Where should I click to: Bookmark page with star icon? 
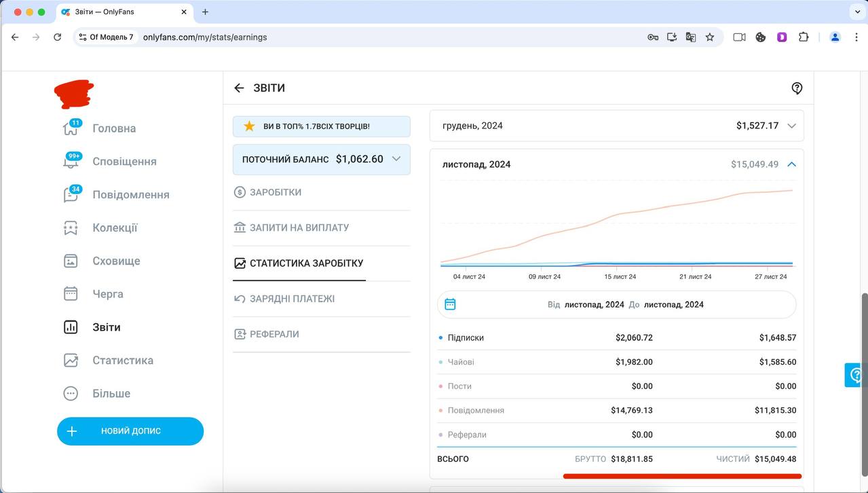[710, 37]
